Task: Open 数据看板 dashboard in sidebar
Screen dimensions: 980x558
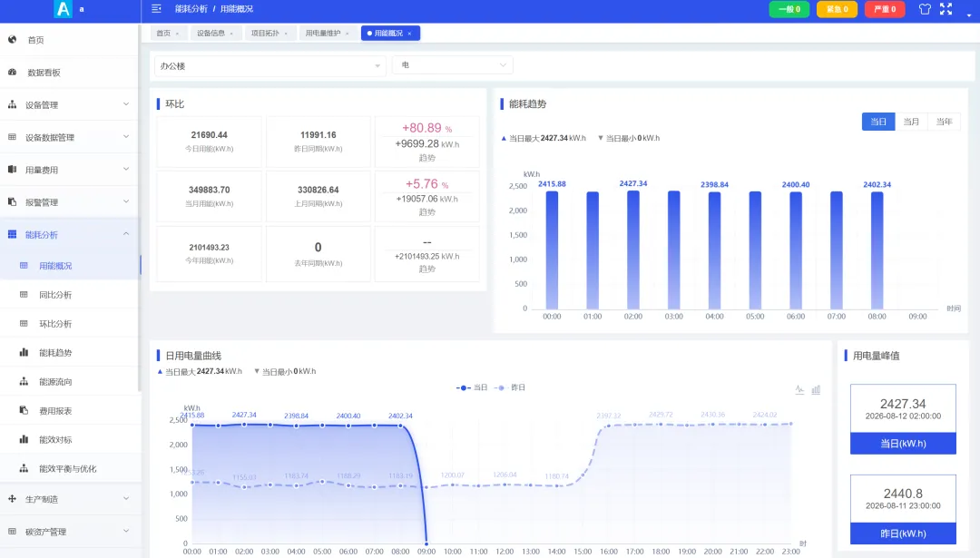Action: 69,73
